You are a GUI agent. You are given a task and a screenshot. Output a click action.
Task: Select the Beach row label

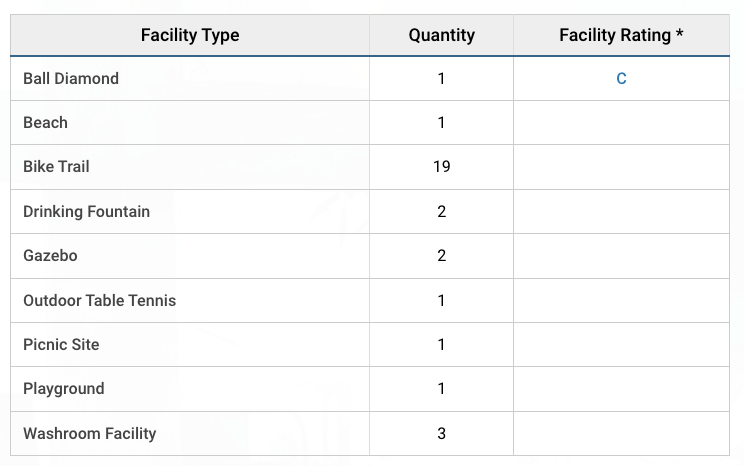46,122
